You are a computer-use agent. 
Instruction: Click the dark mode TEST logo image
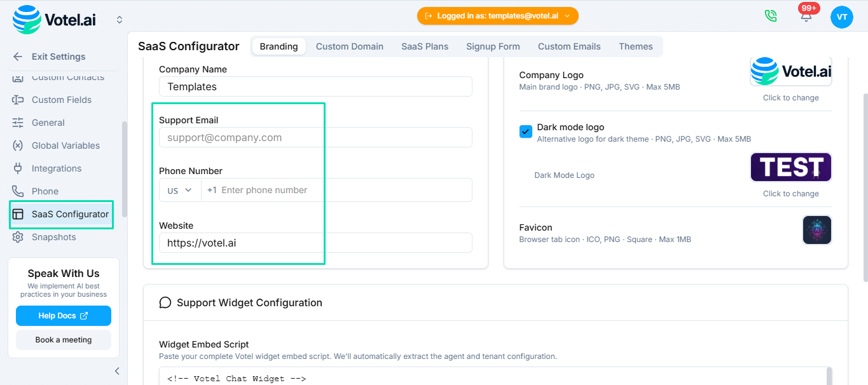point(790,167)
